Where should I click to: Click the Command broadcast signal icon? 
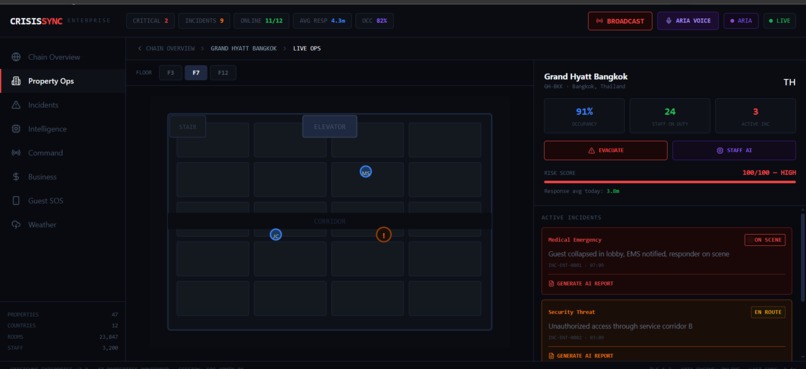pos(16,153)
